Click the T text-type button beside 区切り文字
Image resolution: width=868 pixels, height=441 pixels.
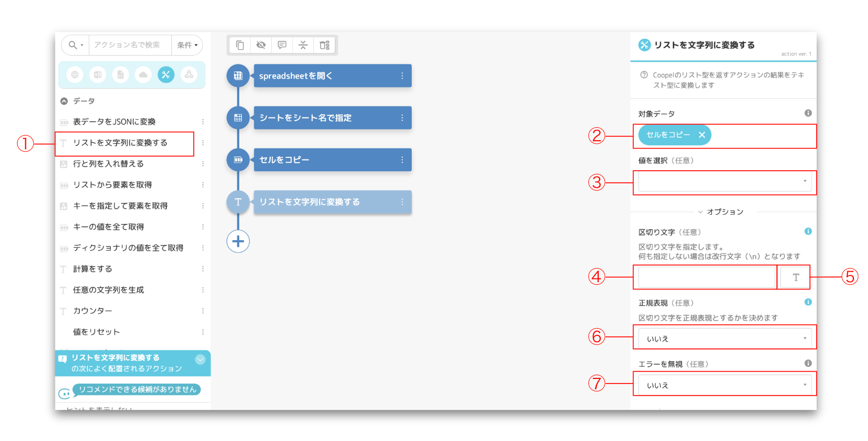[x=796, y=277]
